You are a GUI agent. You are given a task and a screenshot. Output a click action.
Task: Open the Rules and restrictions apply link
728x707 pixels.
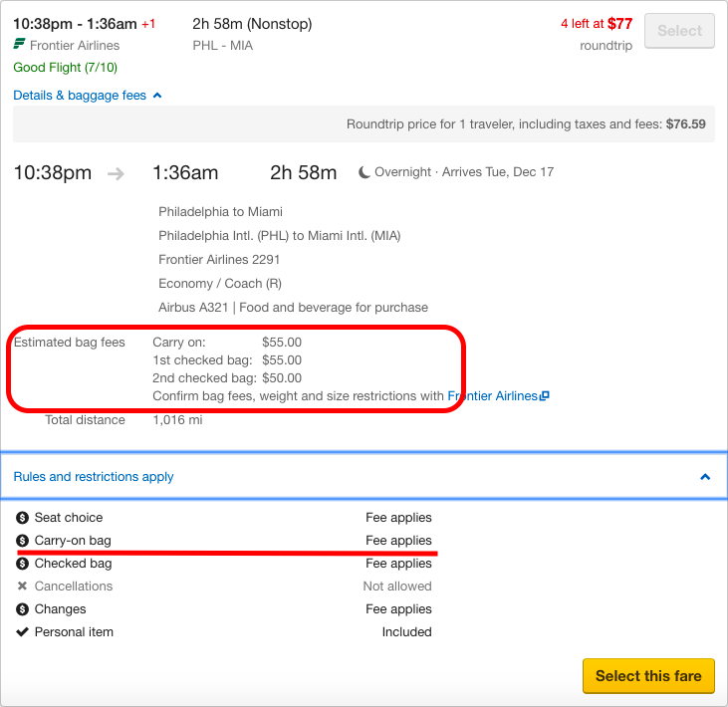[x=94, y=477]
